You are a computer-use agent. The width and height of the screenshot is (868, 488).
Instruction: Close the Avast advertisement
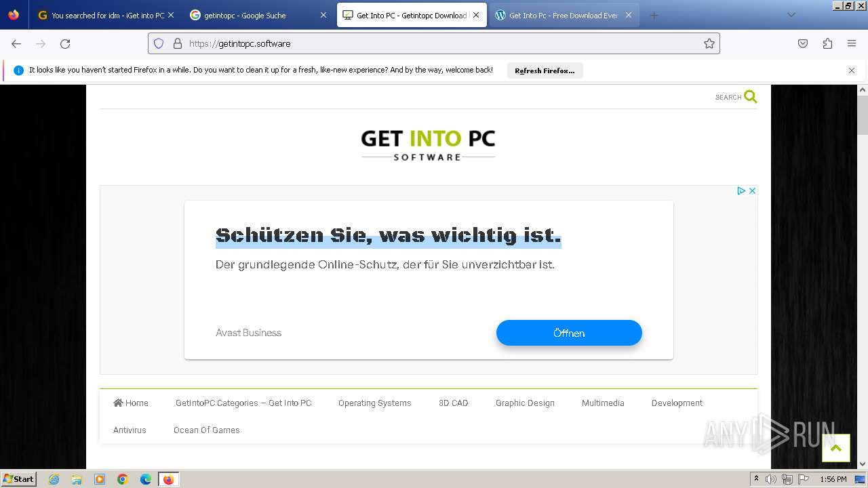point(752,191)
